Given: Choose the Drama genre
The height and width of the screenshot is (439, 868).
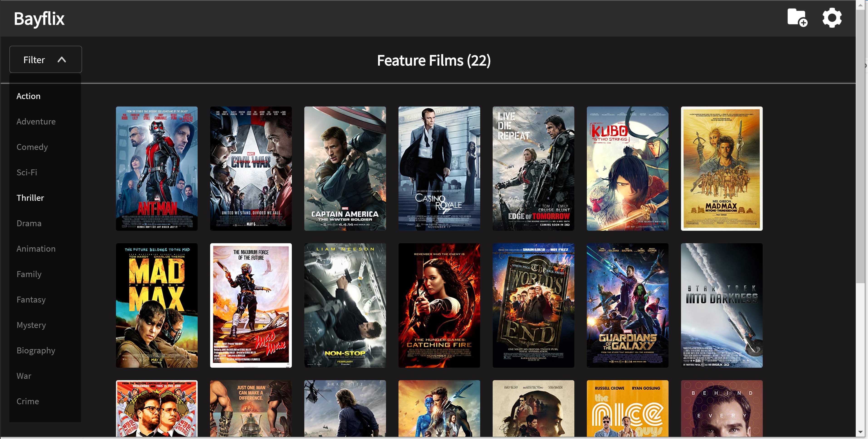Looking at the screenshot, I should 29,223.
